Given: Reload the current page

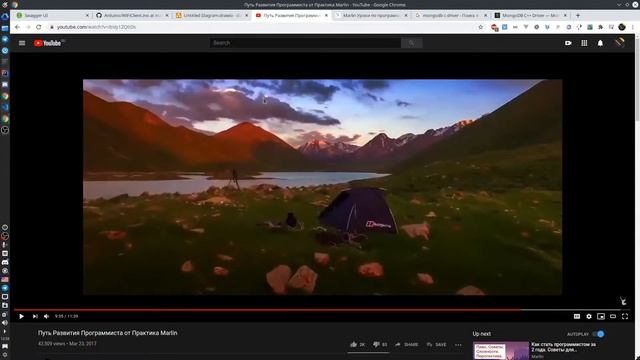Looking at the screenshot, I should pyautogui.click(x=38, y=27).
